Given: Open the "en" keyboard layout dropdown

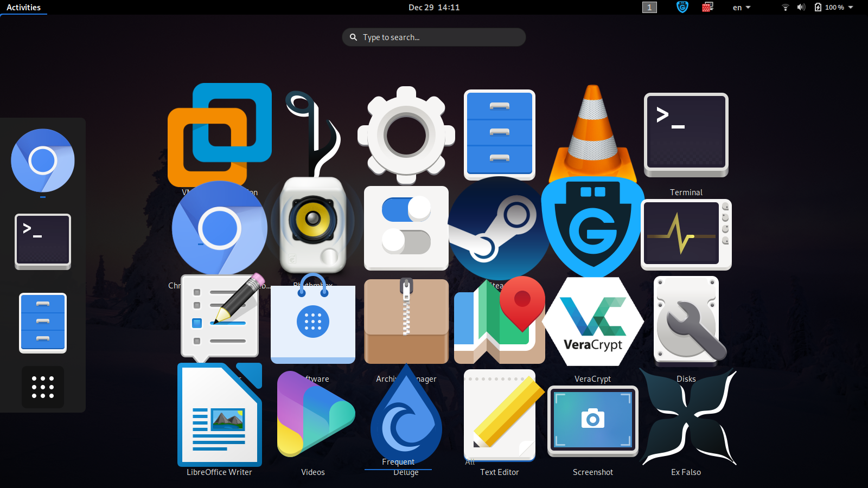Looking at the screenshot, I should 741,7.
